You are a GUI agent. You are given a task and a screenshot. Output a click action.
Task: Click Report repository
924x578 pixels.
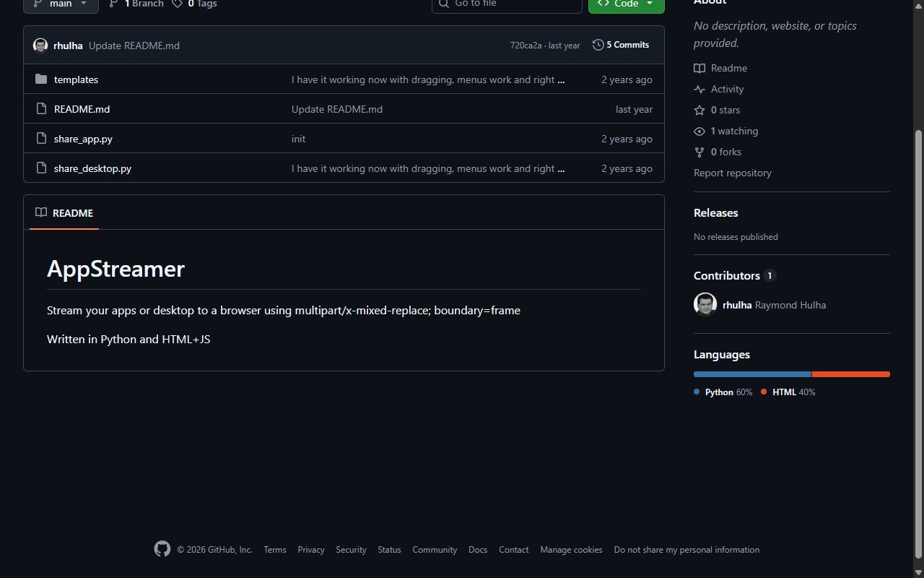pyautogui.click(x=733, y=173)
